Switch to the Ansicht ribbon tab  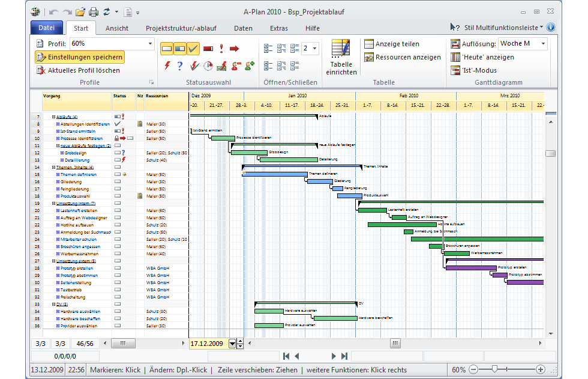(x=116, y=28)
